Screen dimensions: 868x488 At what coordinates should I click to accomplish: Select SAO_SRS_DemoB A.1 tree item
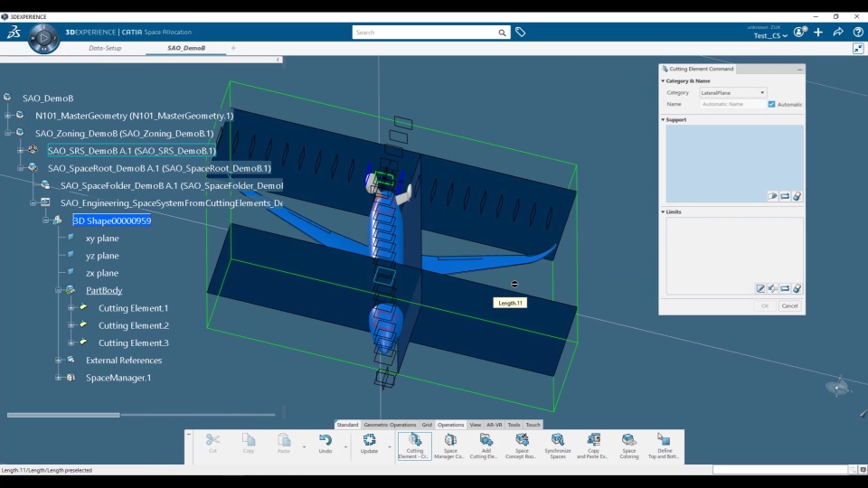point(132,151)
